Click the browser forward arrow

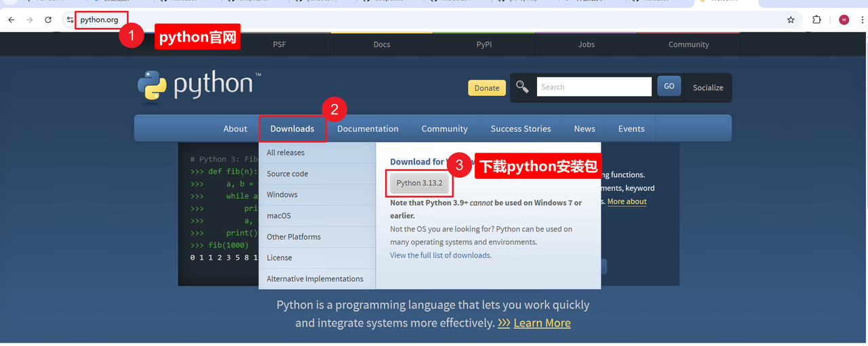coord(29,20)
